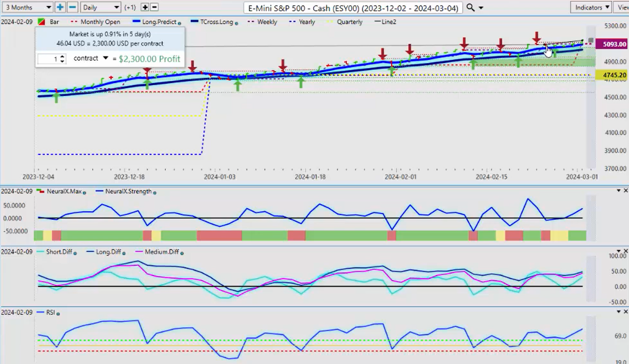Click the Bar legend icon
The image size is (629, 364).
point(41,22)
